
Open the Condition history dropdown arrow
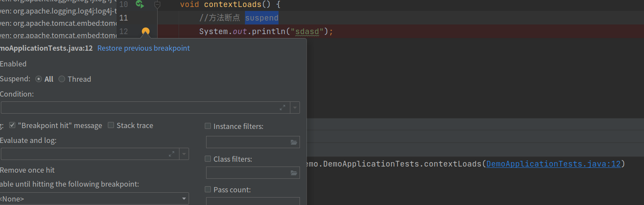(295, 108)
